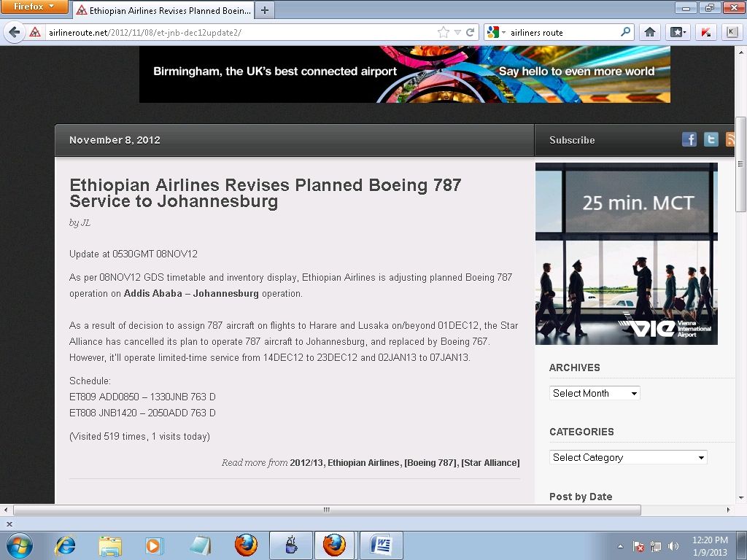The height and width of the screenshot is (560, 747).
Task: Open the Twitter subscribe icon
Action: coord(711,139)
